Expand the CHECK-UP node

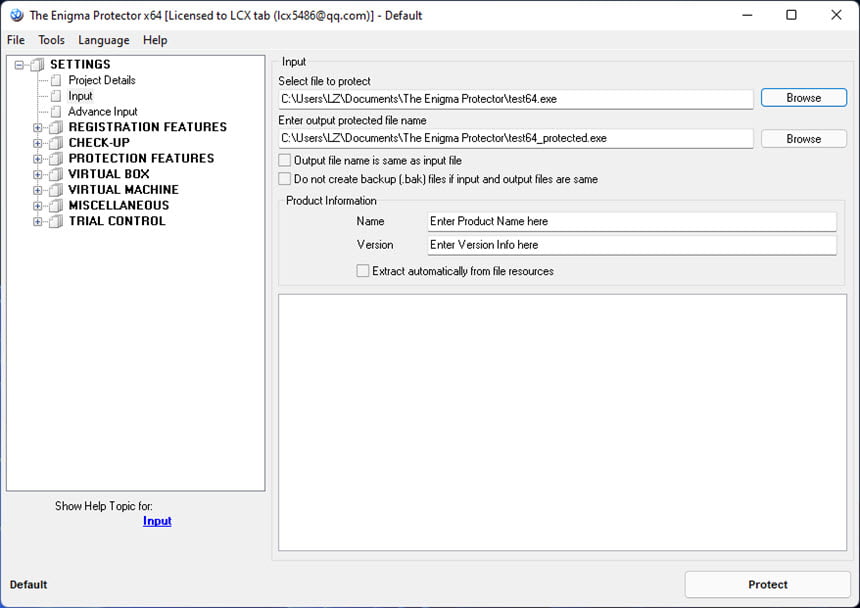(x=37, y=143)
